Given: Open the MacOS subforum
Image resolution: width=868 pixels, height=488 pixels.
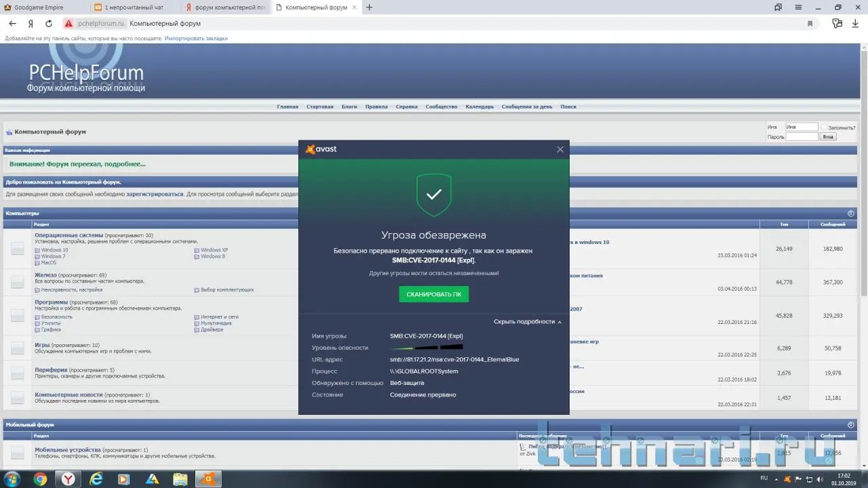Looking at the screenshot, I should 49,262.
